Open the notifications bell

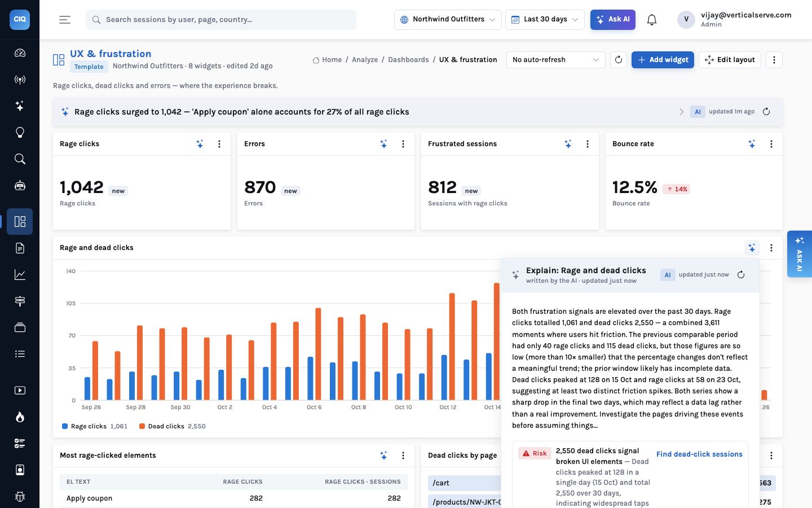click(652, 20)
